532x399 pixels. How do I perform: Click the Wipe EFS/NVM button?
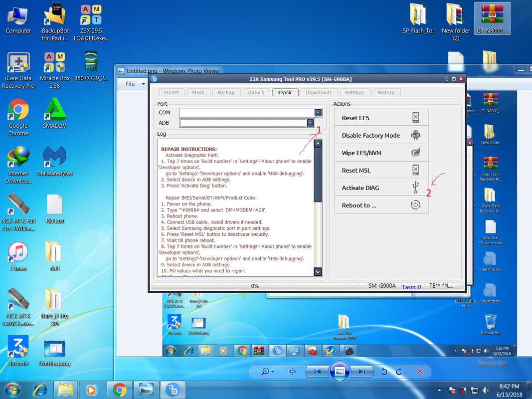coord(381,153)
